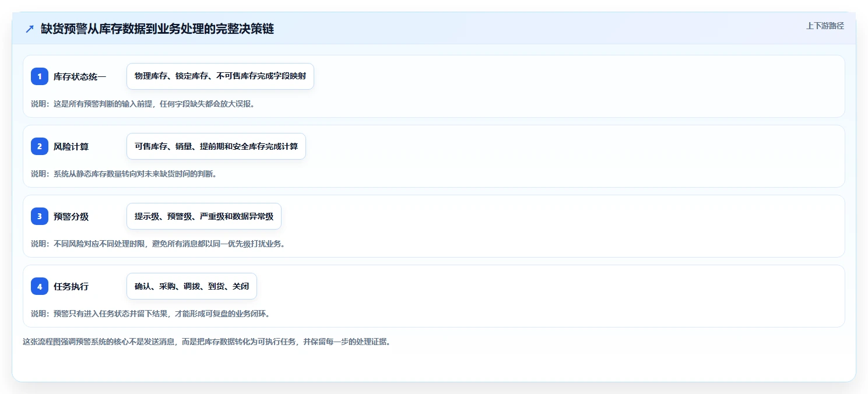
Task: Click step number 2 badge
Action: tap(40, 146)
